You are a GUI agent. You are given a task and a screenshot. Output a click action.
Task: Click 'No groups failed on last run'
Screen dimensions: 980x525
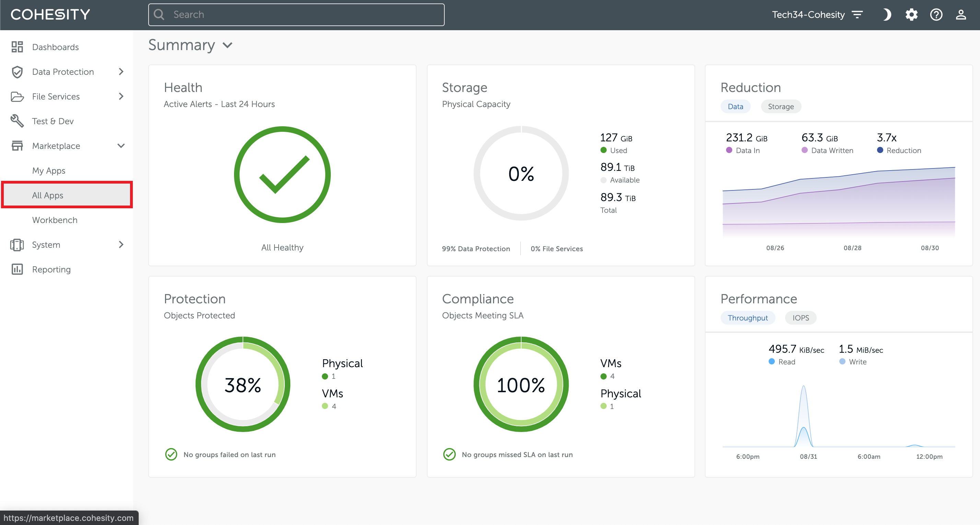230,454
